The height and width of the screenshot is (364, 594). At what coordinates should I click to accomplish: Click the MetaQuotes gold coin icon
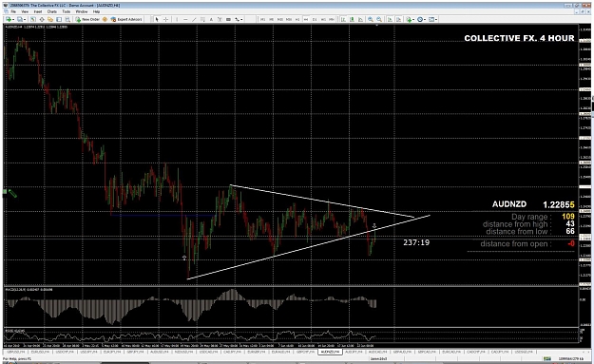pyautogui.click(x=105, y=19)
